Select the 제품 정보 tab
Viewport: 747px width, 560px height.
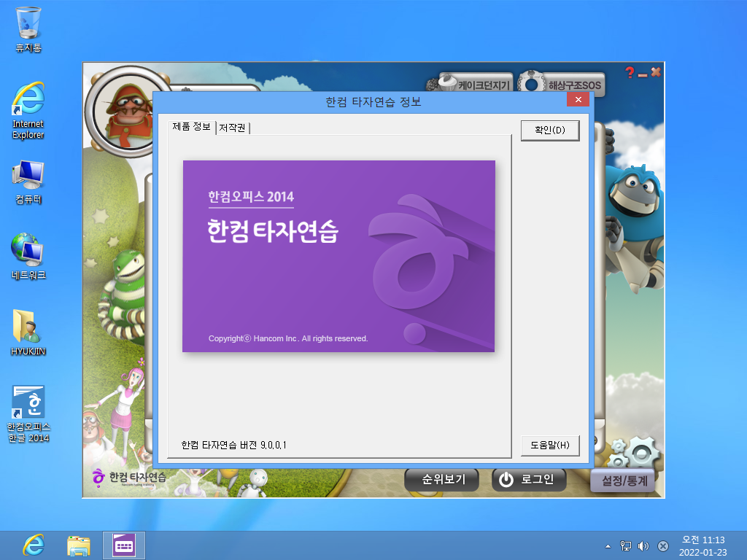coord(192,127)
